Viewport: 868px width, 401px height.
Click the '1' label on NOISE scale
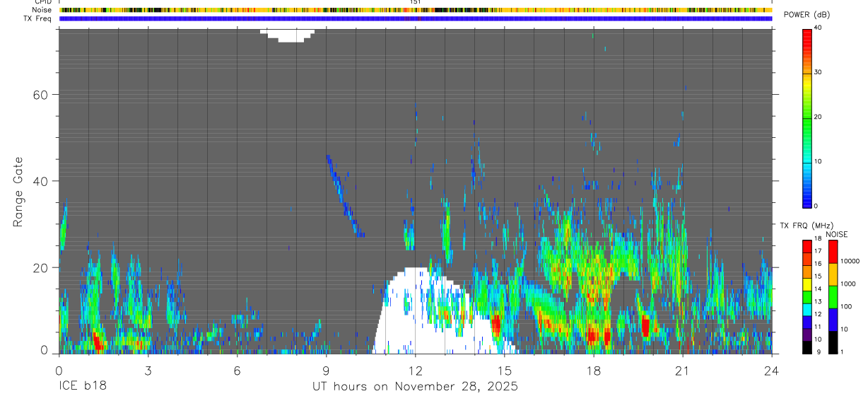pos(842,351)
